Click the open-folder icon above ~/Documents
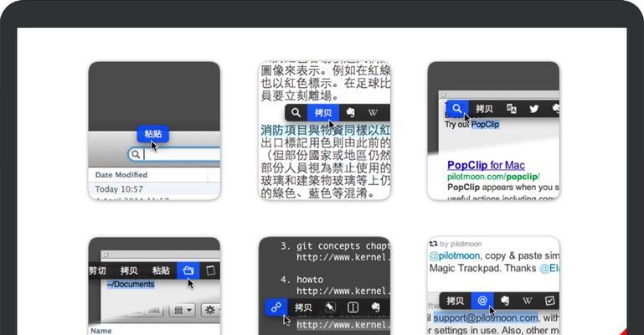Screen dimensions: 644x335 pos(188,271)
